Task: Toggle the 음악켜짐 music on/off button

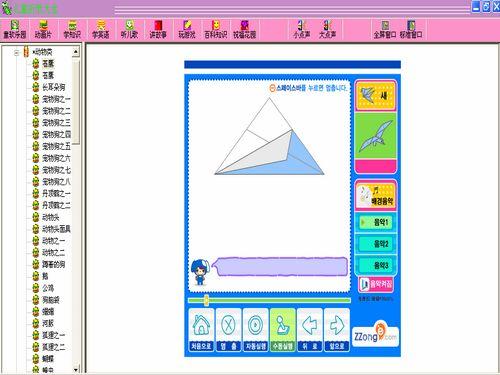Action: click(376, 284)
